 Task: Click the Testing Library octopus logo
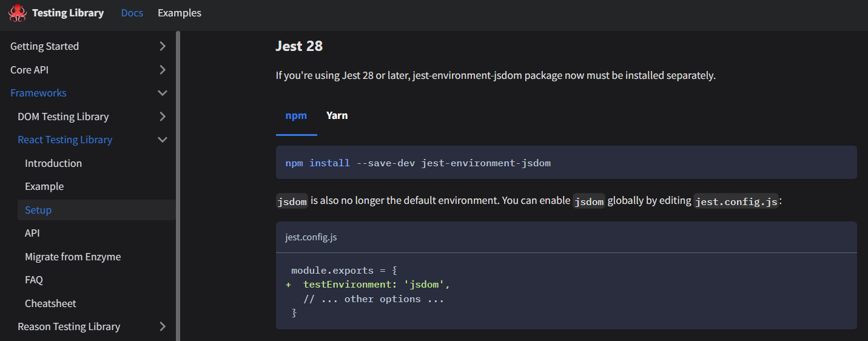[18, 13]
